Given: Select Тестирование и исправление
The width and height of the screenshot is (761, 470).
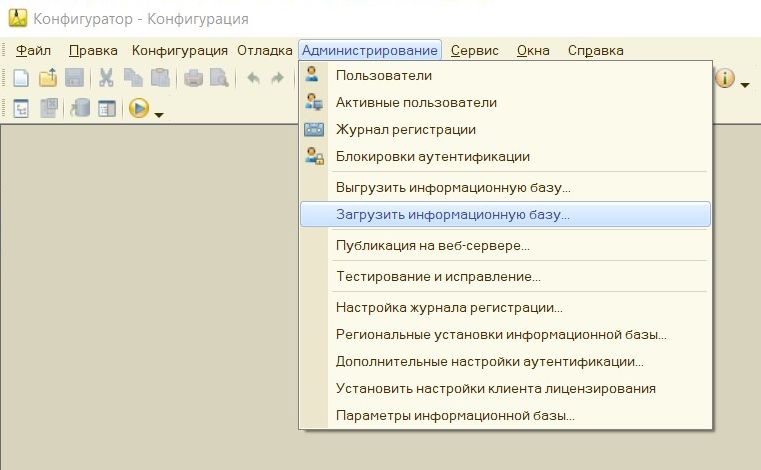Looking at the screenshot, I should pyautogui.click(x=505, y=276).
